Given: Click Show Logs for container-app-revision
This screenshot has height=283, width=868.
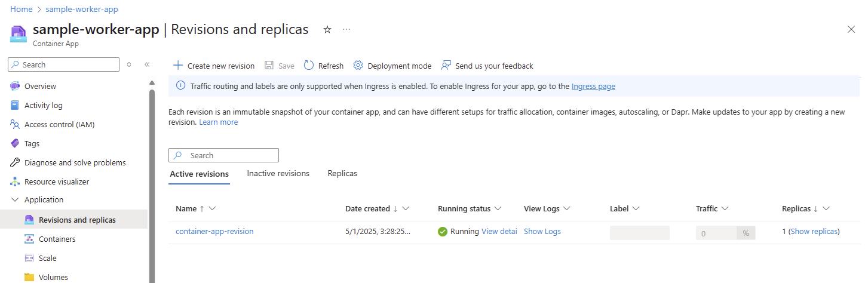Looking at the screenshot, I should tap(542, 232).
